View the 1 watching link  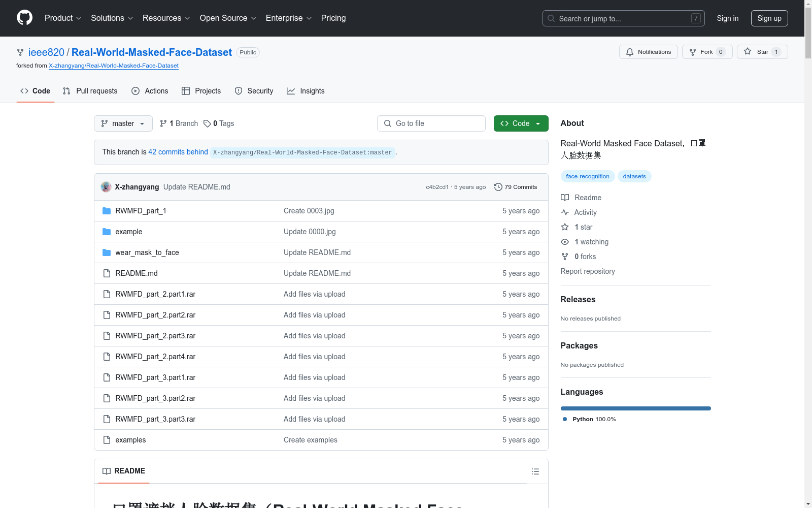coord(585,242)
